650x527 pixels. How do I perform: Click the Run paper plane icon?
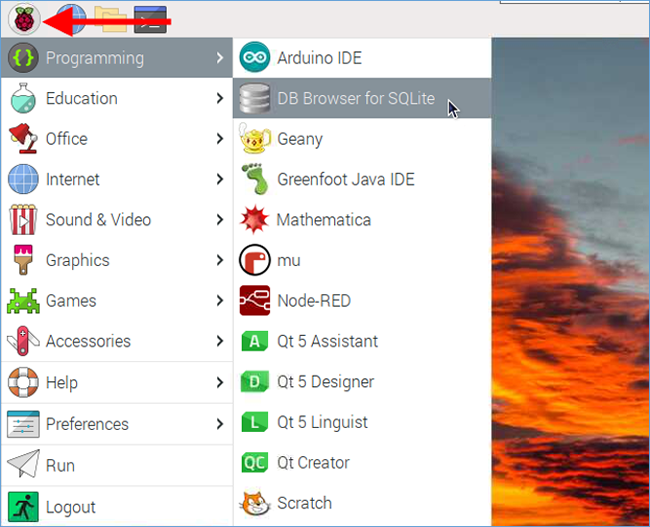[x=23, y=464]
